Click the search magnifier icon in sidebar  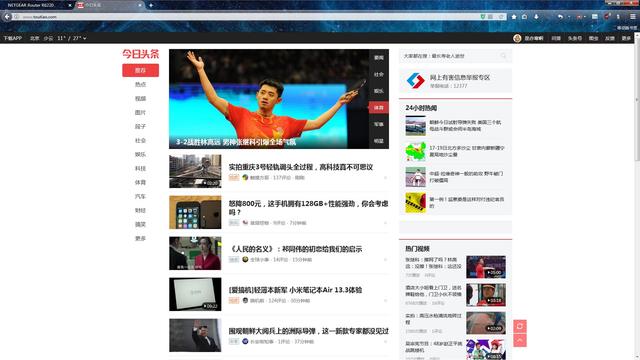(503, 56)
